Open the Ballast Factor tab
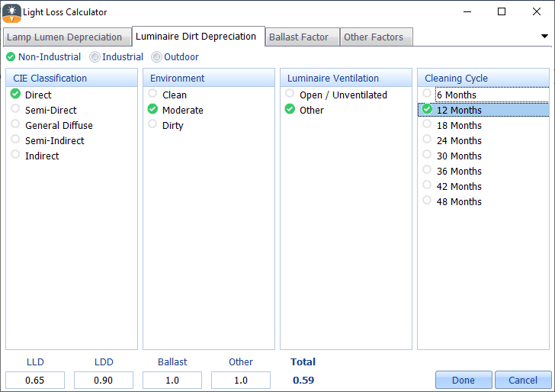Viewport: 555px width, 392px height. [x=302, y=37]
